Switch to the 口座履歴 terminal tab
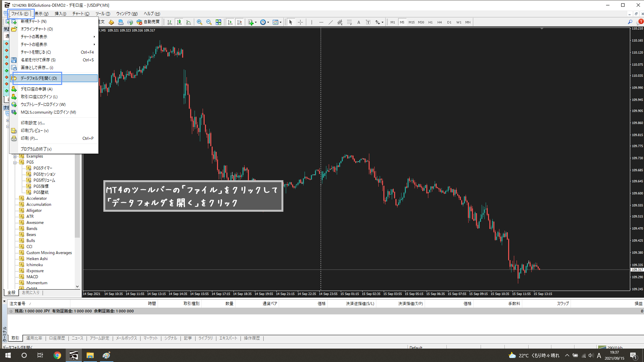Image resolution: width=644 pixels, height=362 pixels. pyautogui.click(x=57, y=338)
